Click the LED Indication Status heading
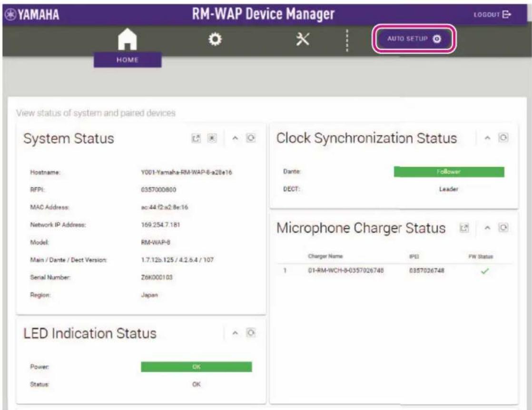Viewport: 532px width, 410px height. tap(90, 333)
